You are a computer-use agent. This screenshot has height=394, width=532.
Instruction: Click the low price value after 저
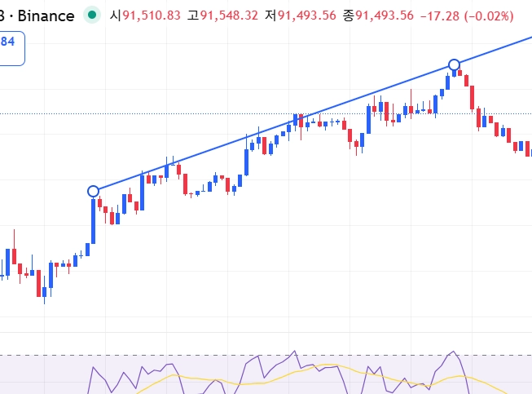tap(307, 15)
